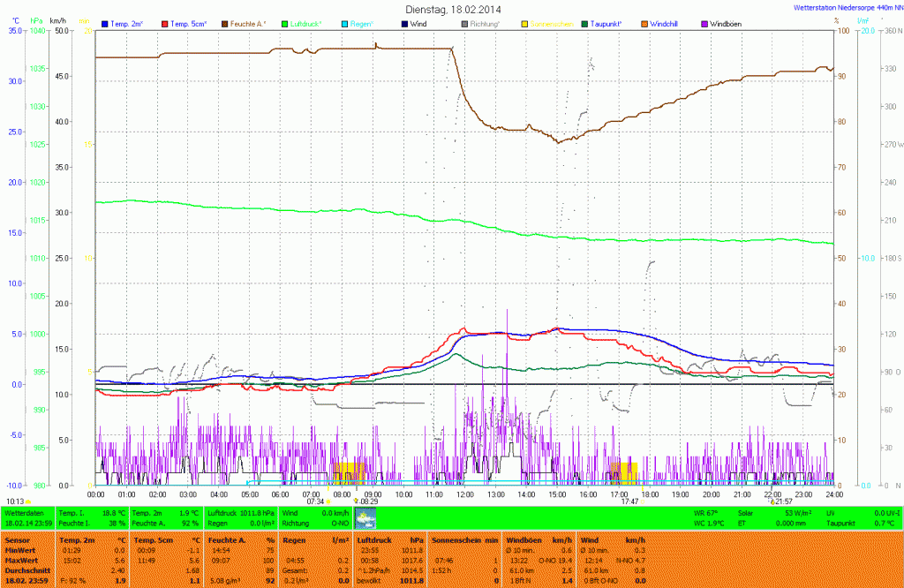Click the yellow marker beside 08:29
Image resolution: width=904 pixels, height=588 pixels.
pos(355,501)
